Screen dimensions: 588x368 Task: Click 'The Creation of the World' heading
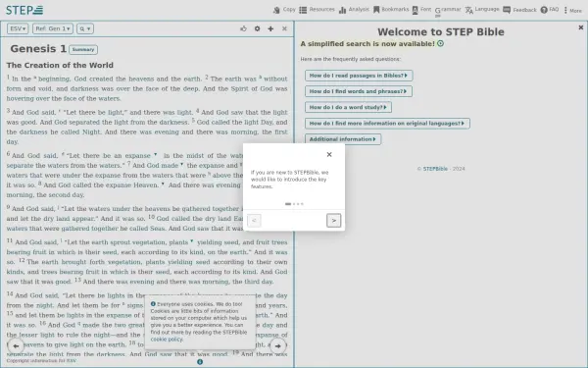60,66
